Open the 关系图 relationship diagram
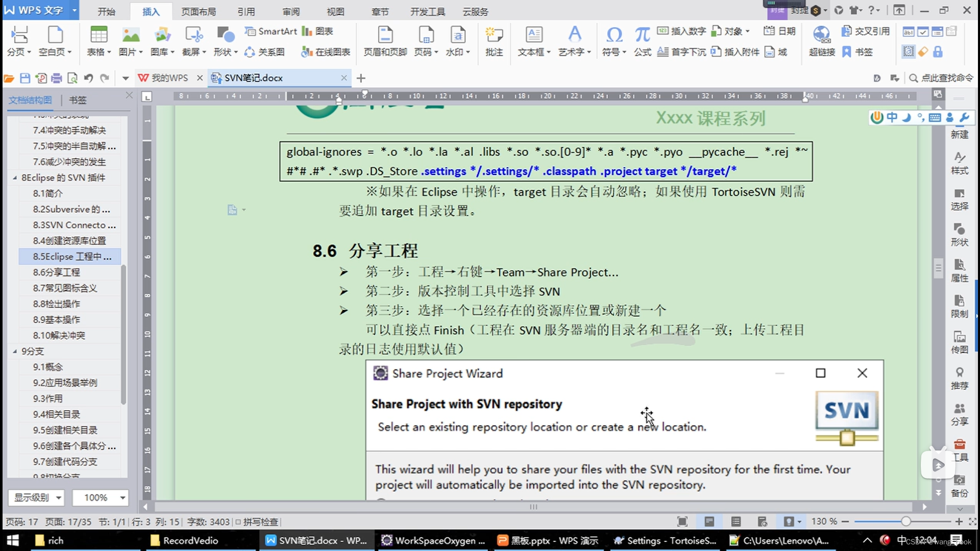980x551 pixels. click(x=264, y=52)
